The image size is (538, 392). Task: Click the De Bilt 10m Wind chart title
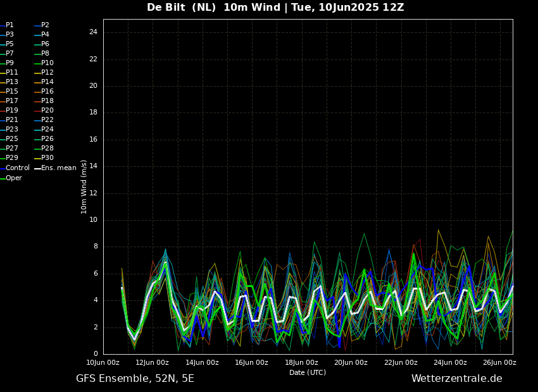275,8
